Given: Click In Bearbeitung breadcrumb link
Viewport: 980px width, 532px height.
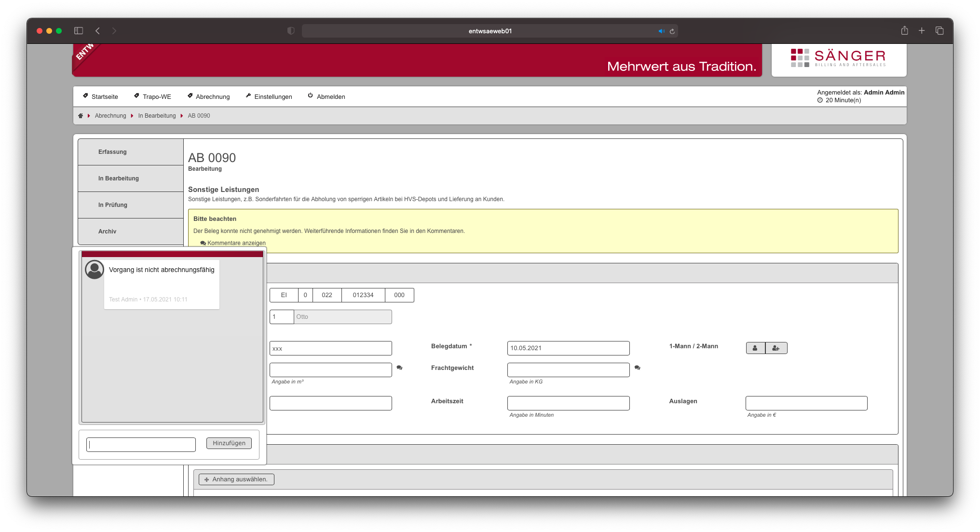Looking at the screenshot, I should click(157, 116).
